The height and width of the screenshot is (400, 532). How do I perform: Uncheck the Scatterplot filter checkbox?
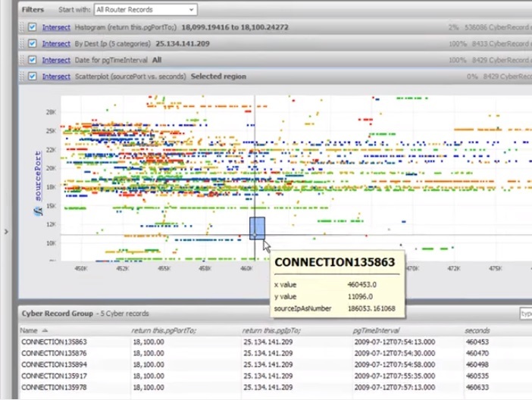click(33, 77)
